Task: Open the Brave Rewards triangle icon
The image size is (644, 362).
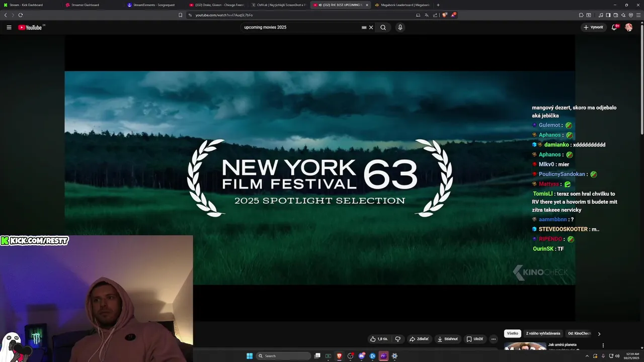Action: 453,15
